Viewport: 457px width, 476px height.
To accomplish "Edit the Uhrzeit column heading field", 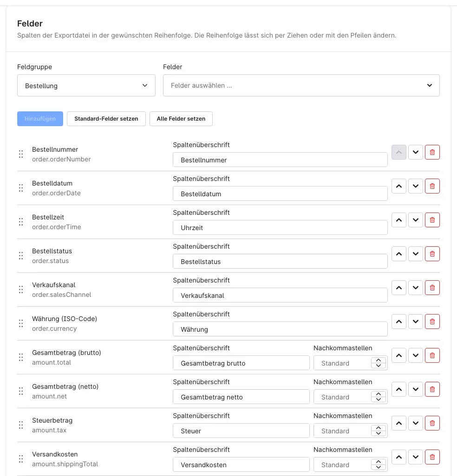I will (x=280, y=227).
